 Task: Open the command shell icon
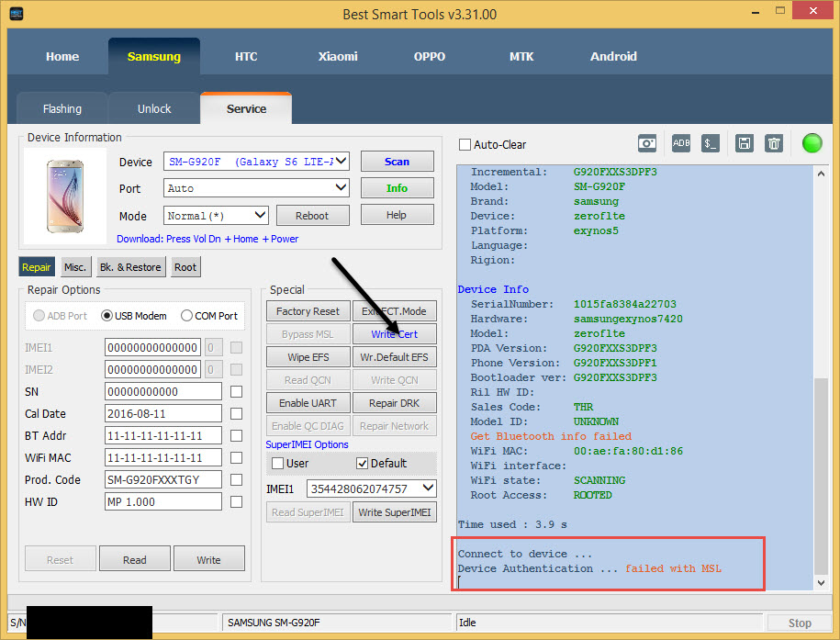(x=711, y=143)
